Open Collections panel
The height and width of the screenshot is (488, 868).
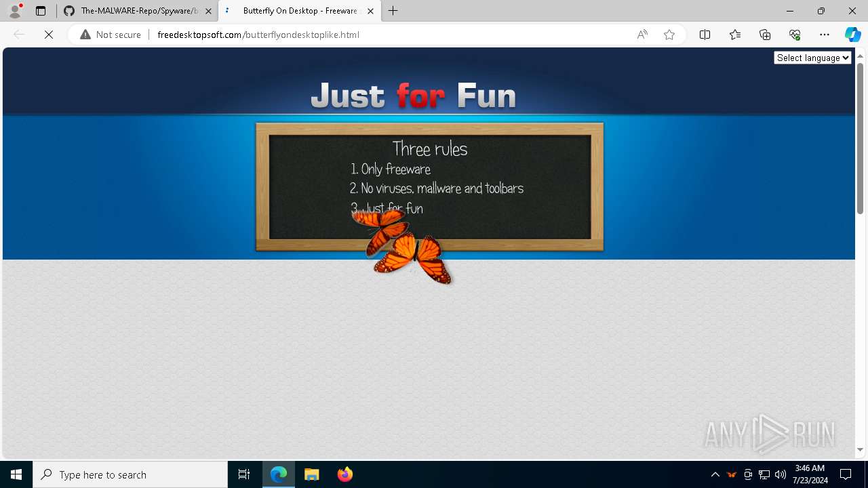[765, 35]
